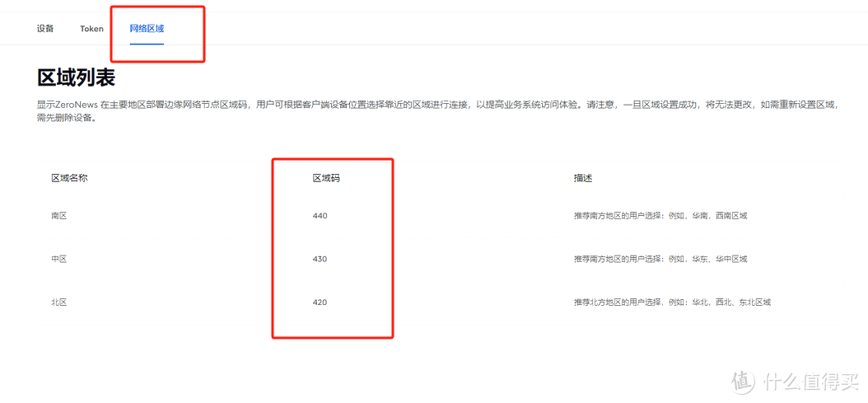Viewport: 868px width, 403px height.
Task: Click the 描述 column header
Action: [x=583, y=178]
